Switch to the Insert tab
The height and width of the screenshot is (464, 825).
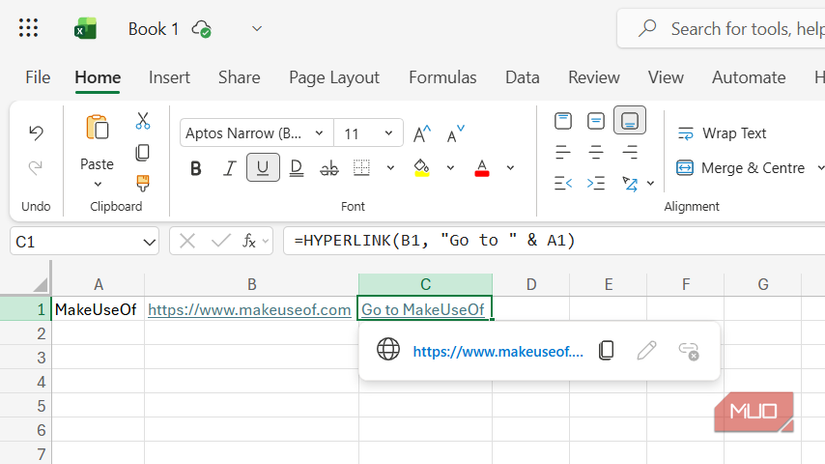coord(169,77)
